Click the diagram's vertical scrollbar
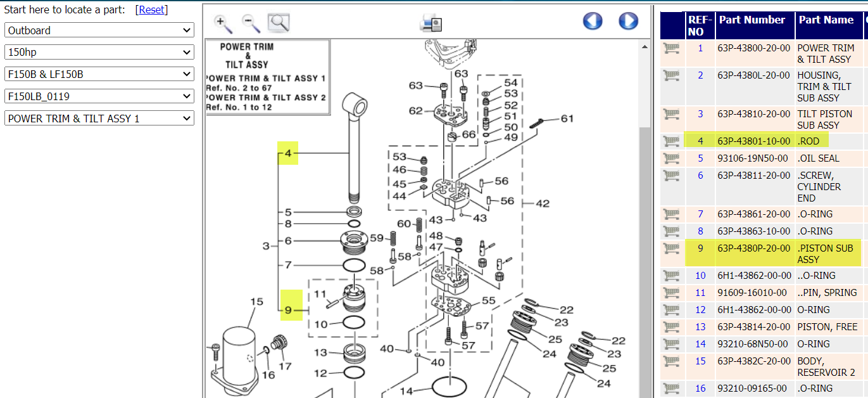 (x=645, y=219)
